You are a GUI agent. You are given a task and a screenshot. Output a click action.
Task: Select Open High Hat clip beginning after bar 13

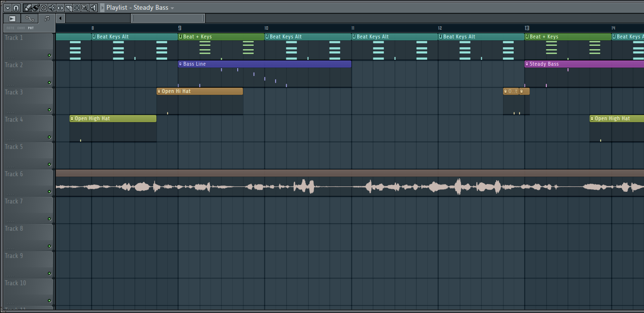coord(617,118)
